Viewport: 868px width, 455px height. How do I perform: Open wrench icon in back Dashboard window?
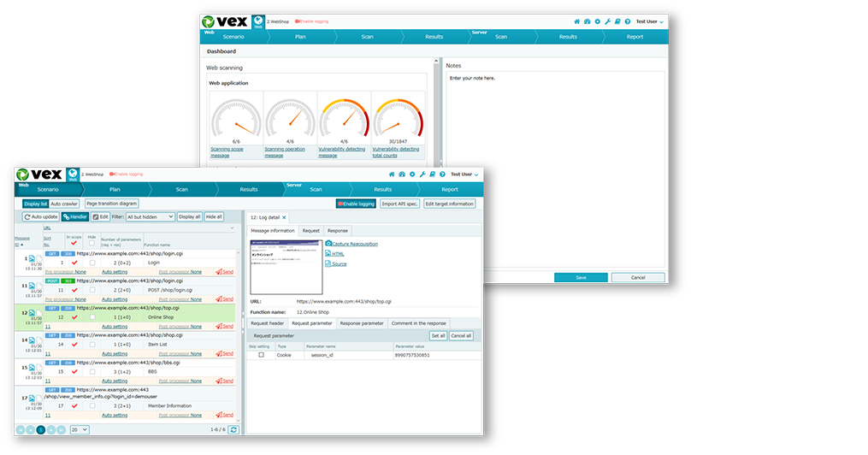pyautogui.click(x=607, y=21)
